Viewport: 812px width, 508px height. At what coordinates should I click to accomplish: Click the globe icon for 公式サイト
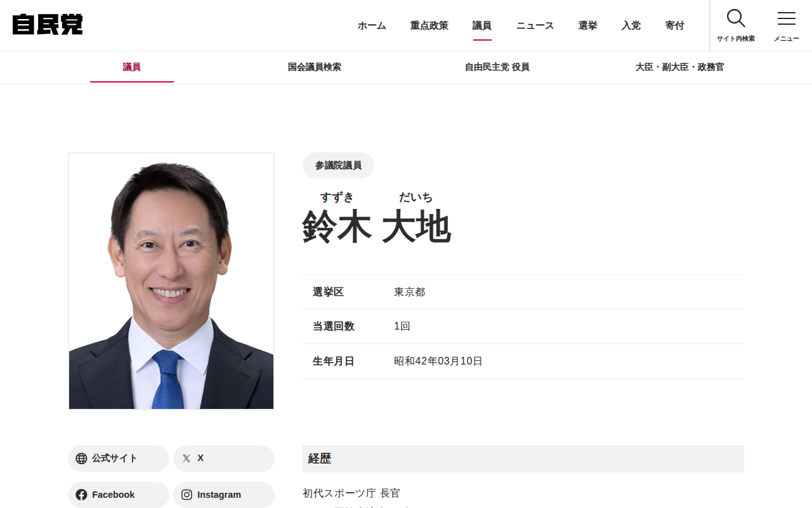[x=81, y=458]
